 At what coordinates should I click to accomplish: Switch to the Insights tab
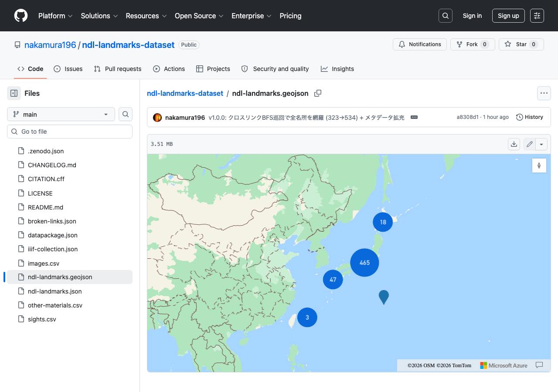coord(337,69)
